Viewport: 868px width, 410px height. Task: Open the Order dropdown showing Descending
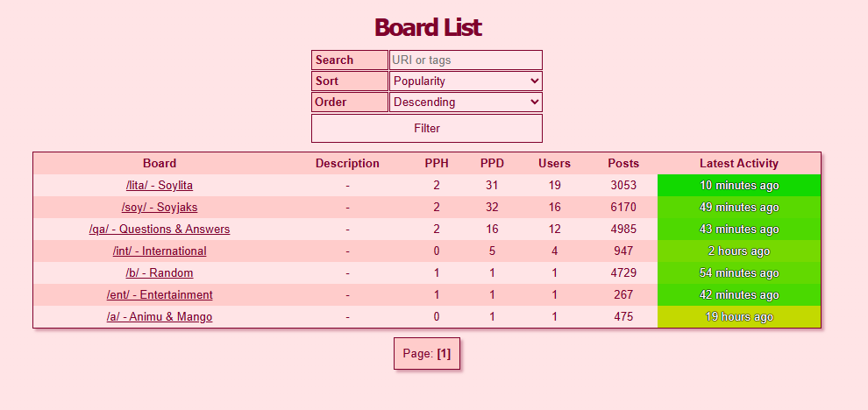pyautogui.click(x=466, y=102)
